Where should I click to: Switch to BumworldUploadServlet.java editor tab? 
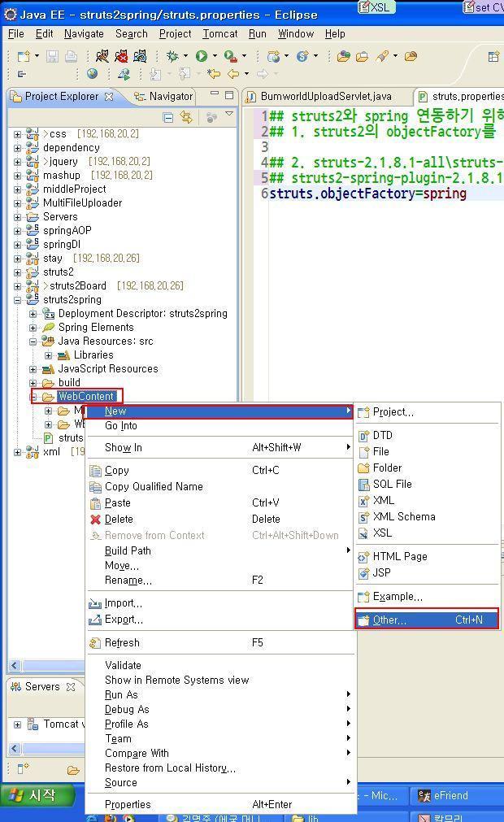(326, 97)
